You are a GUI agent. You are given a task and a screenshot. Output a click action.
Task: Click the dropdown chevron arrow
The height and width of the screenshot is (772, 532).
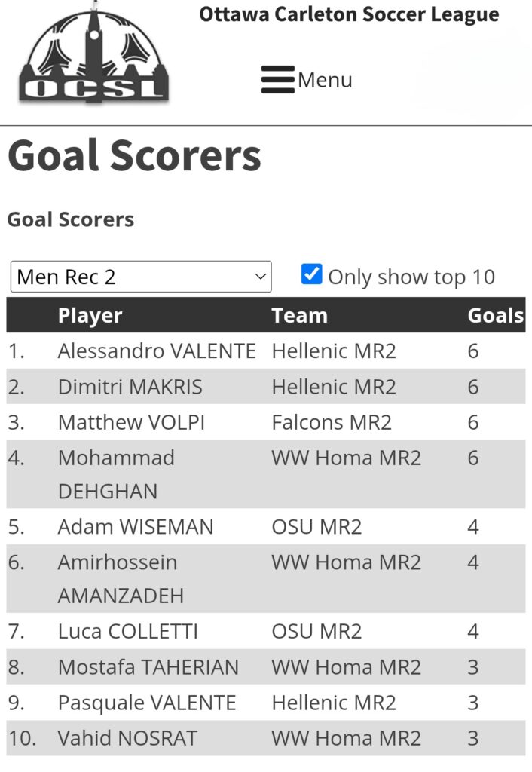point(260,277)
